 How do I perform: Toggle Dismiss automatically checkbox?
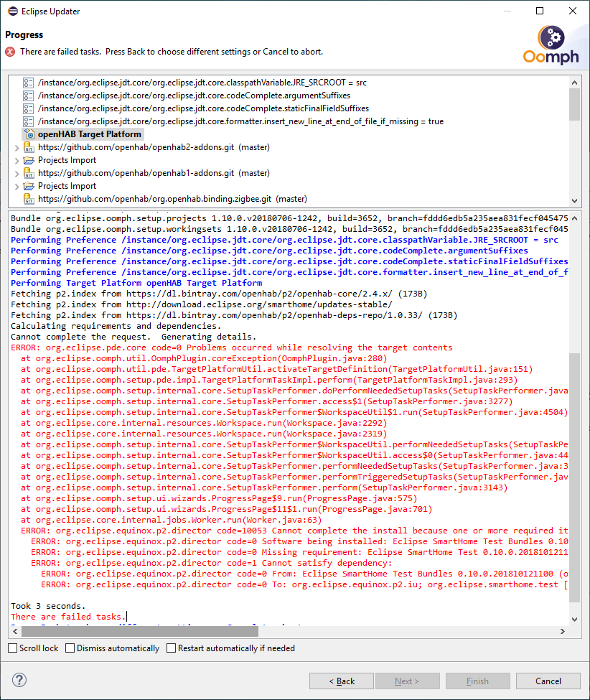point(70,648)
